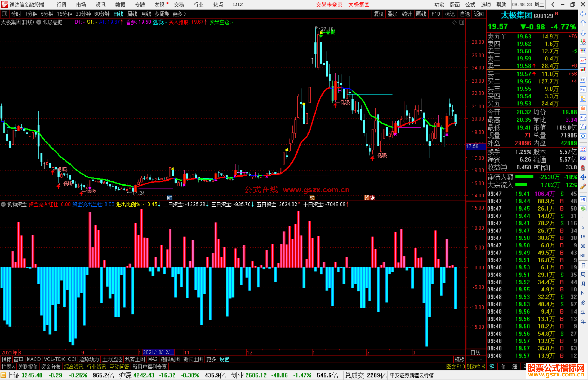Click the up arrow icon in right sidebar
Viewport: 588px width, 380px height.
click(x=583, y=23)
